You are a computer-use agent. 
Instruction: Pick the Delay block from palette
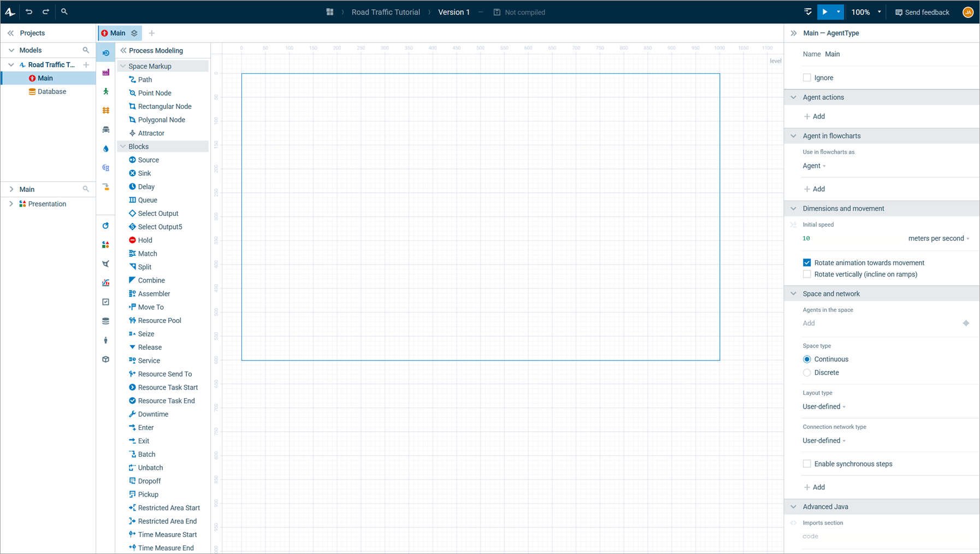coord(146,187)
